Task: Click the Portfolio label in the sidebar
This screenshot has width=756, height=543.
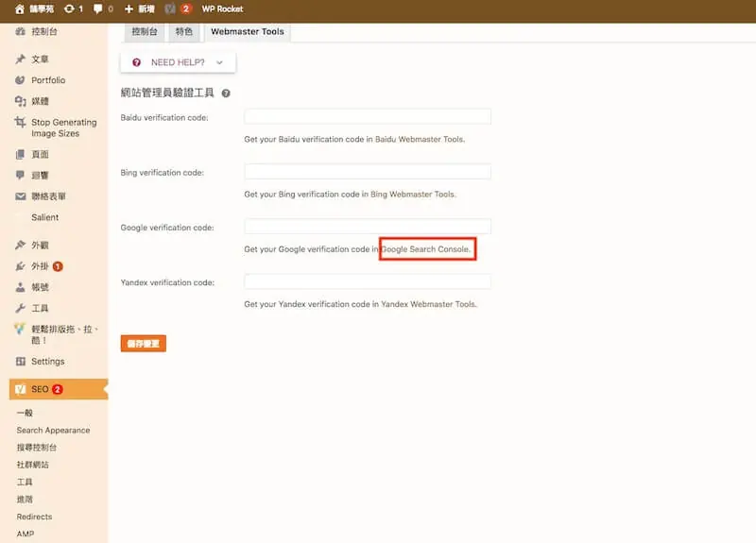Action: 48,80
